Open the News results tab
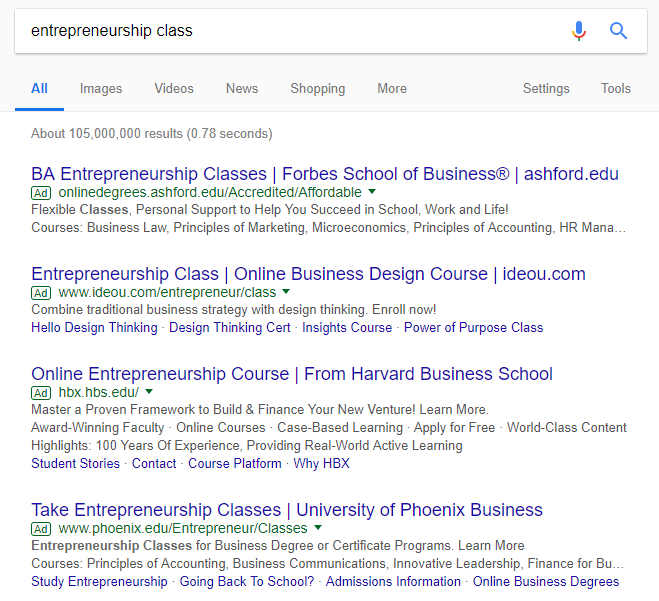The width and height of the screenshot is (659, 601). [242, 89]
